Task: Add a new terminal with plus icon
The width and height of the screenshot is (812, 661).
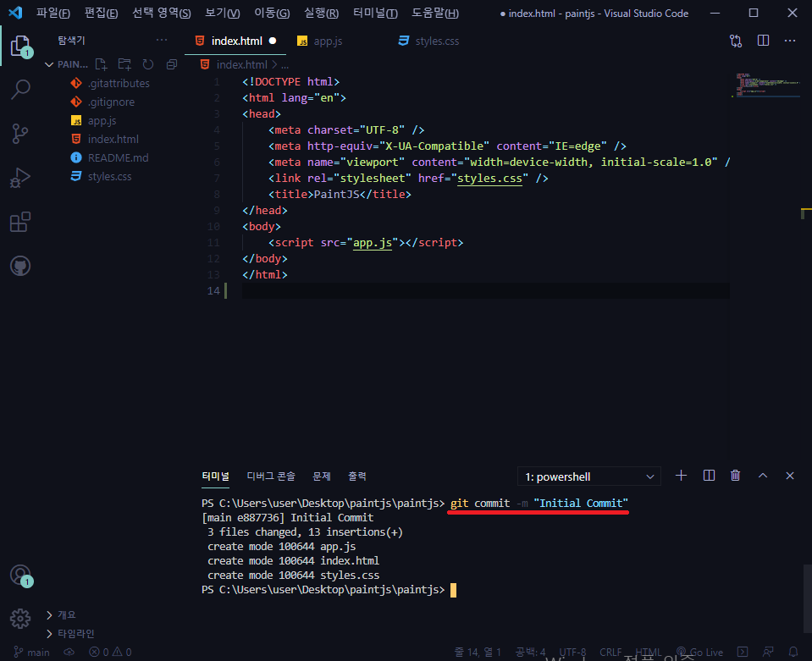Action: [681, 476]
